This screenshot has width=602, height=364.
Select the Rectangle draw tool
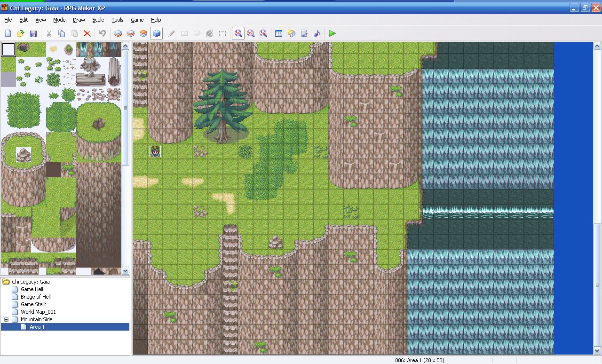click(184, 33)
